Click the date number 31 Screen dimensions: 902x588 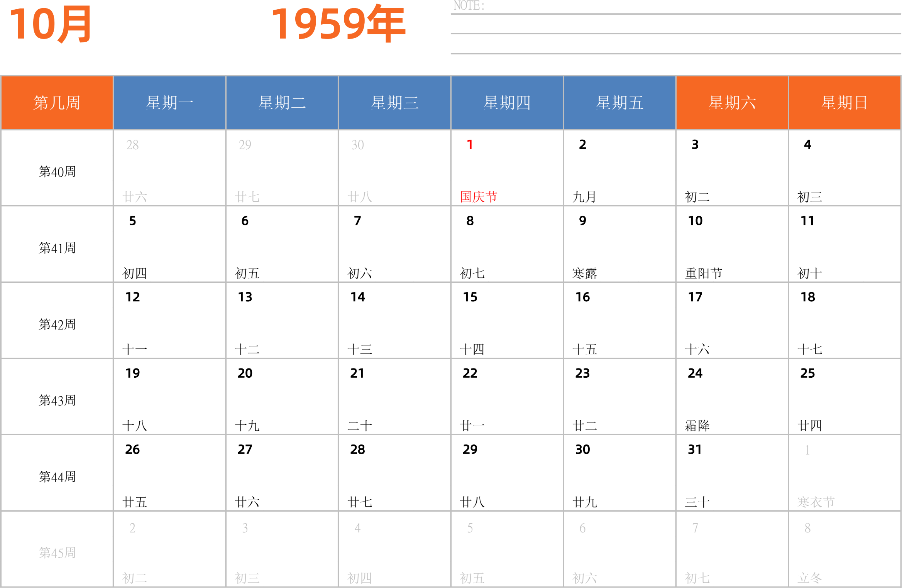coord(695,449)
